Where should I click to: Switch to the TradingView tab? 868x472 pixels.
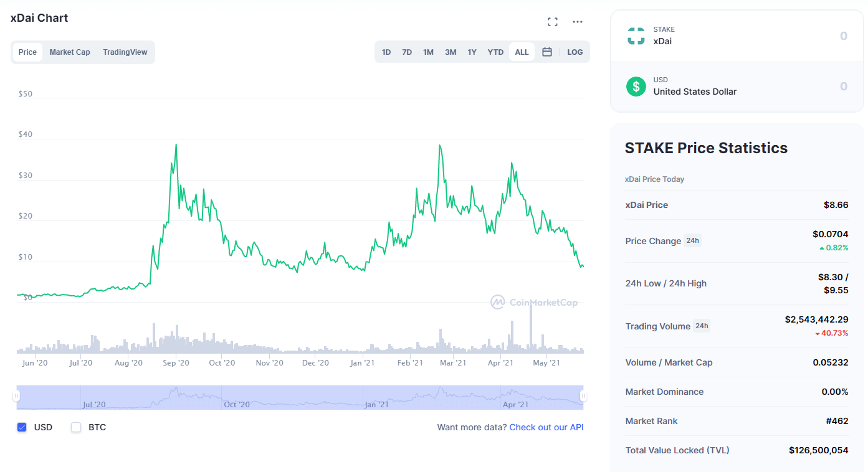point(125,52)
